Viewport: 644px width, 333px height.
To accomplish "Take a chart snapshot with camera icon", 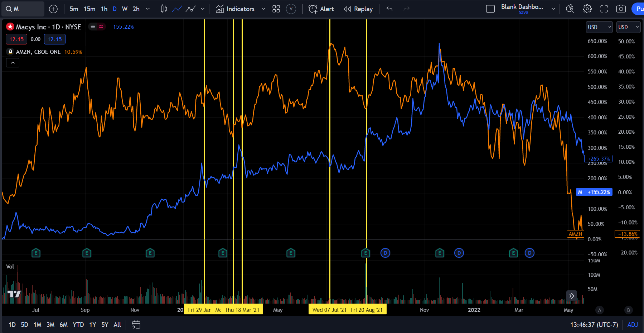I will pos(621,9).
